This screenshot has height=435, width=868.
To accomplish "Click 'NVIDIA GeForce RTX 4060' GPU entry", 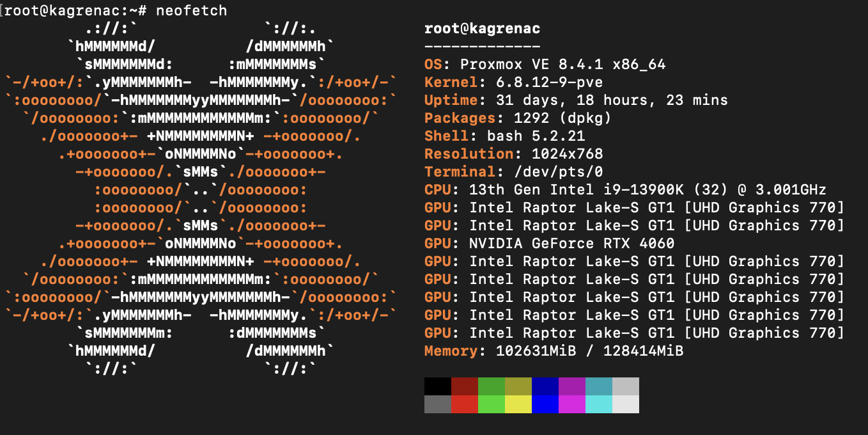I will click(572, 244).
